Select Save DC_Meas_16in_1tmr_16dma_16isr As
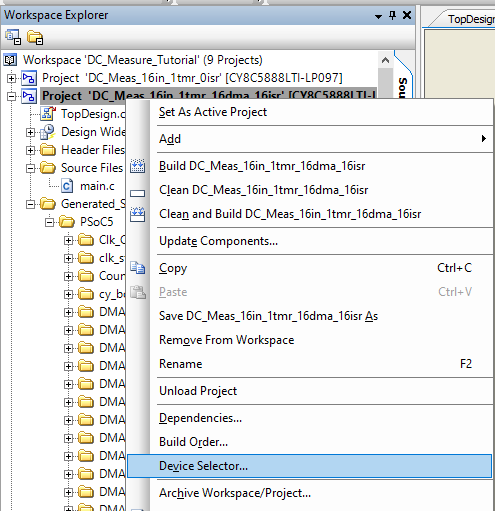Viewport: 495px width, 511px height. click(x=310, y=316)
